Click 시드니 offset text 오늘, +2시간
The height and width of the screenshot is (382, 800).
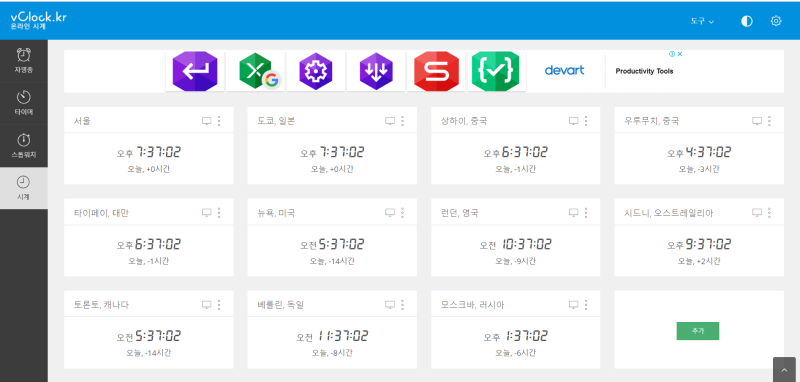pyautogui.click(x=699, y=261)
